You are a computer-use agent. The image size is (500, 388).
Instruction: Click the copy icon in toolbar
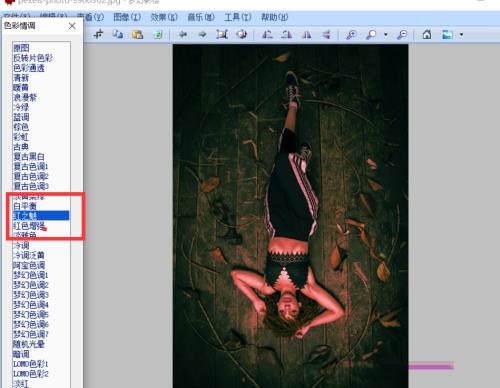pos(117,34)
